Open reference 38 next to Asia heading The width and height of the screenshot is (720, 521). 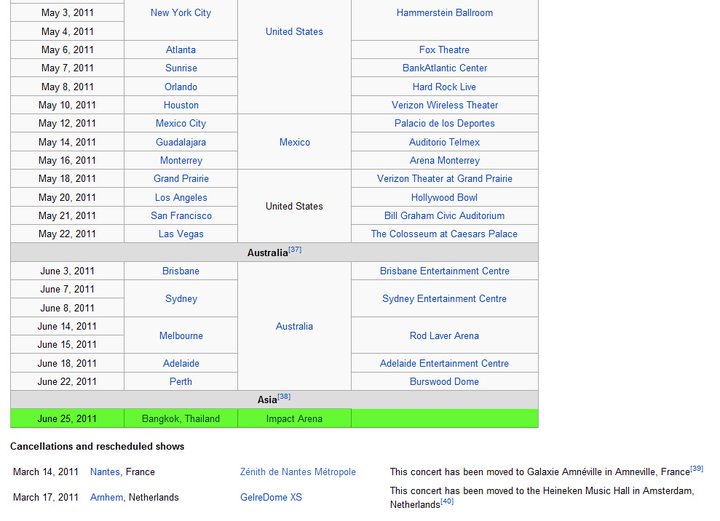click(284, 397)
